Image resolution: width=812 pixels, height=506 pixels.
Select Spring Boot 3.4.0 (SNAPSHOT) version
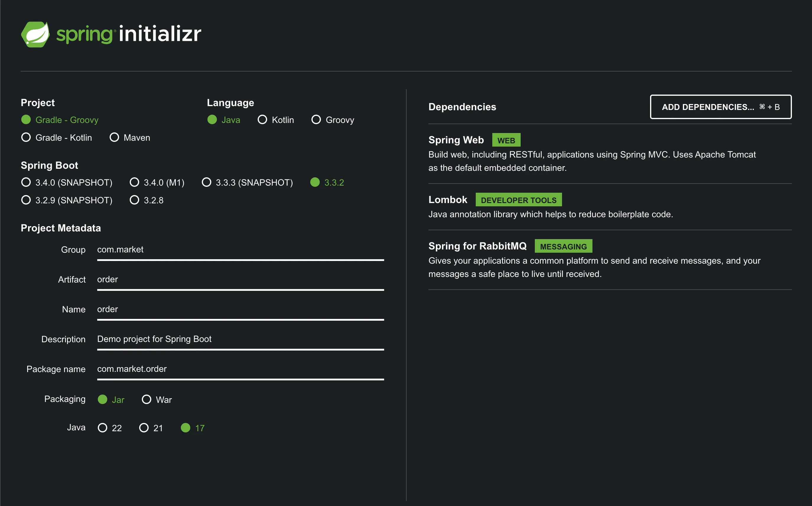pos(26,182)
